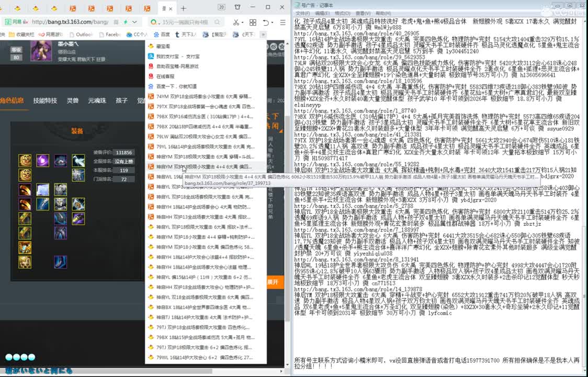
Task: Open the browser apps grid icon
Action: pos(253,23)
